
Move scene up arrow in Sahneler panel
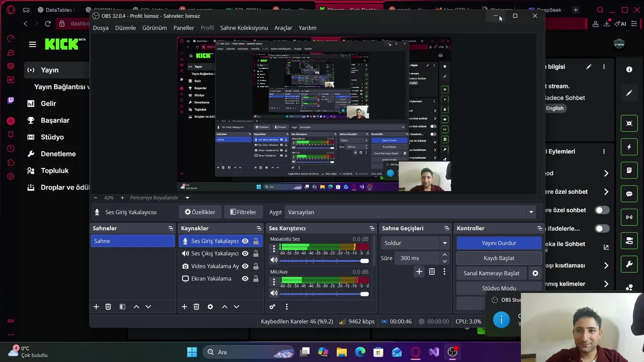136,307
